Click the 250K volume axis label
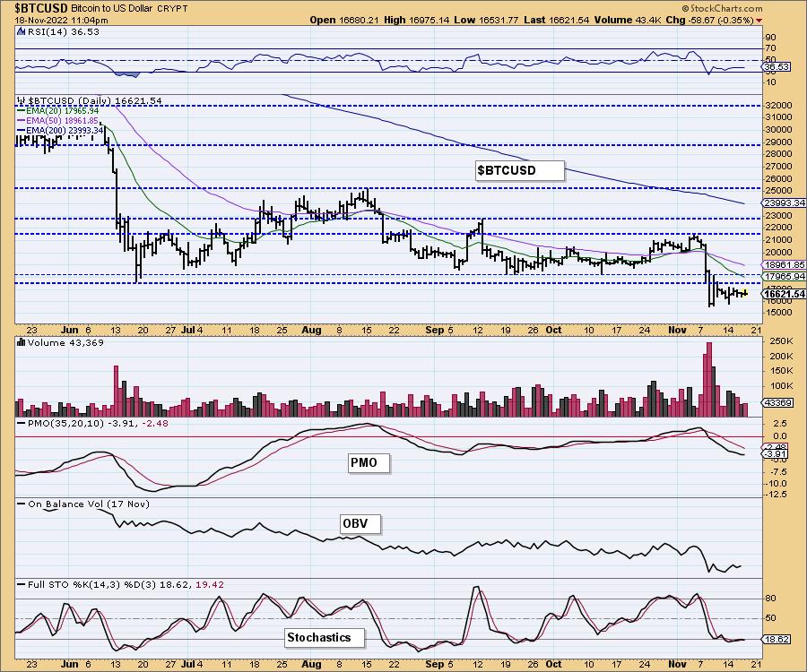This screenshot has width=807, height=672. coord(781,341)
